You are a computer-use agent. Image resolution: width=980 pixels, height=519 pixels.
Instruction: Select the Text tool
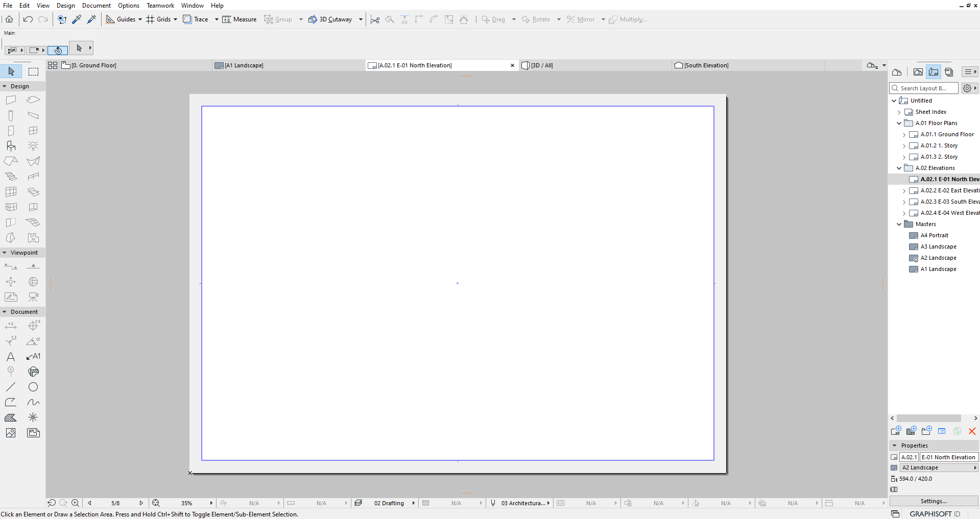pos(11,357)
